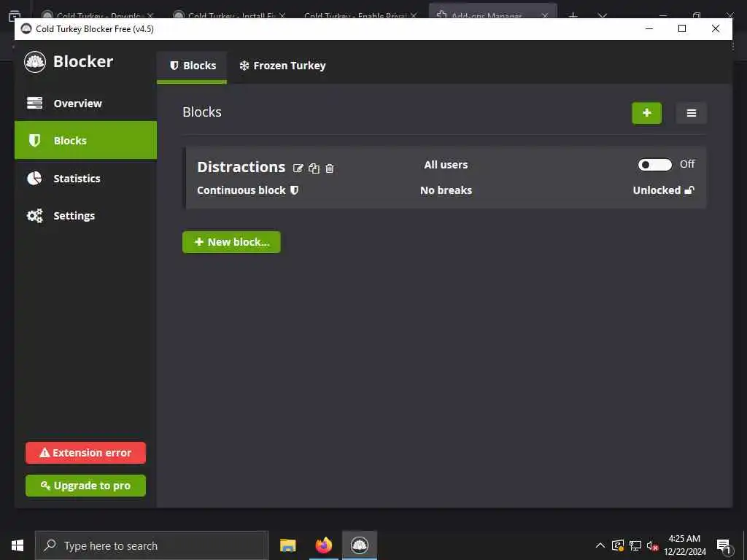Click the security tray icon with warning badge

tap(618, 545)
